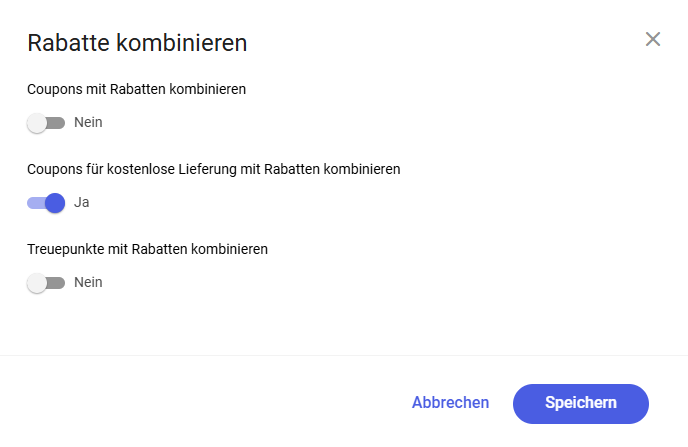The height and width of the screenshot is (447, 688).
Task: Turn off the kostenlose Lieferung coupons switch
Action: pyautogui.click(x=46, y=203)
